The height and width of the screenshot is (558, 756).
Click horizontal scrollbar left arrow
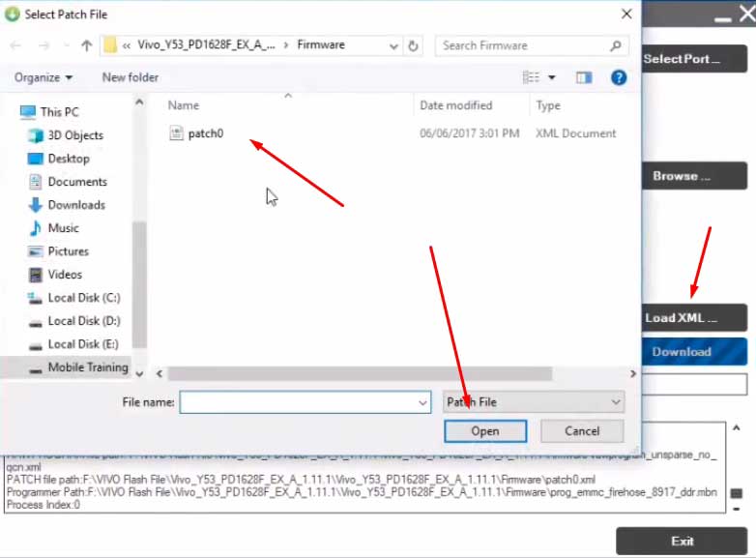tap(160, 373)
